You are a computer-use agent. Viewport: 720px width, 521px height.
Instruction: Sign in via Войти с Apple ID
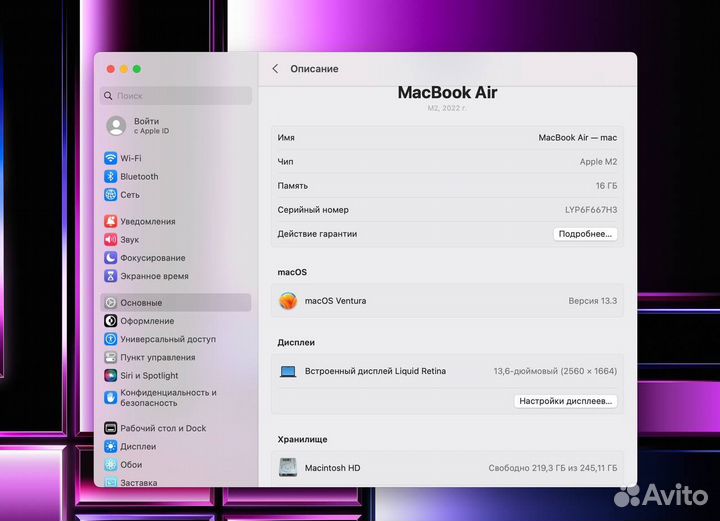tap(152, 126)
